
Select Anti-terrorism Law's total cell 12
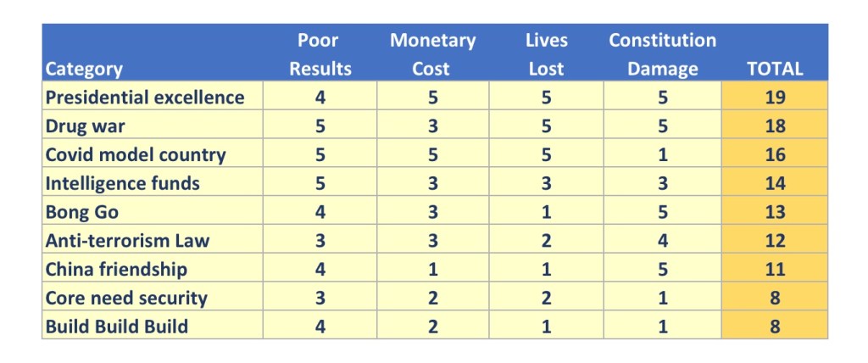pos(774,241)
